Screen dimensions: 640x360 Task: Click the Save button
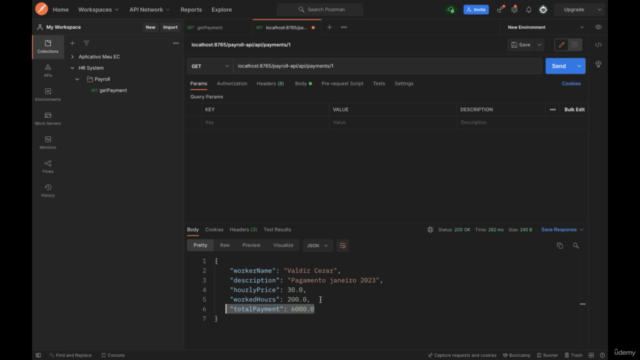[521, 45]
